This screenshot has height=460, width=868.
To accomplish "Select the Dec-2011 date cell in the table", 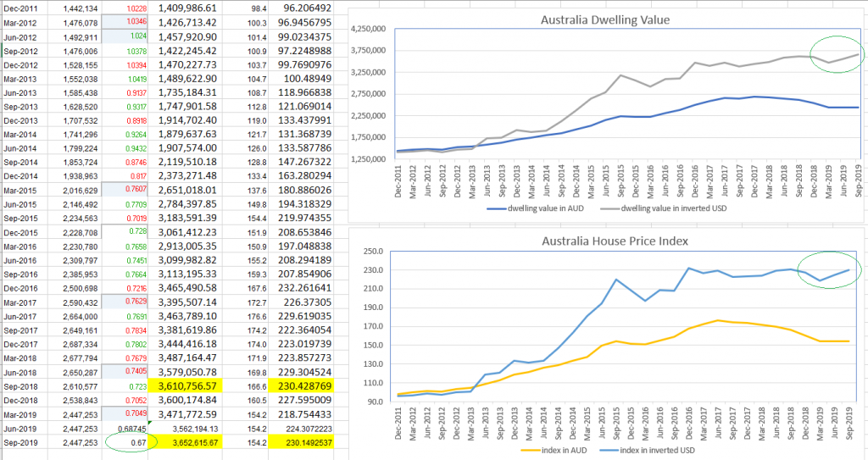I will coord(20,8).
